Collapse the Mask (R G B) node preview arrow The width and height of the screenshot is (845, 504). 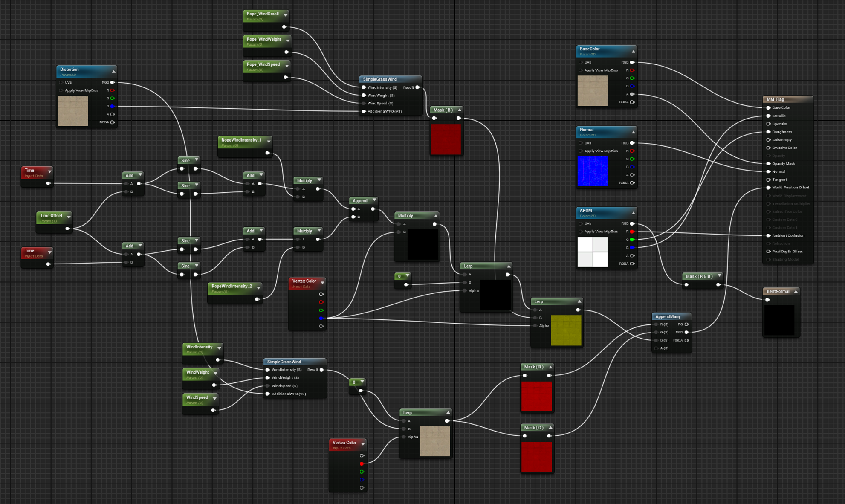[x=719, y=276]
